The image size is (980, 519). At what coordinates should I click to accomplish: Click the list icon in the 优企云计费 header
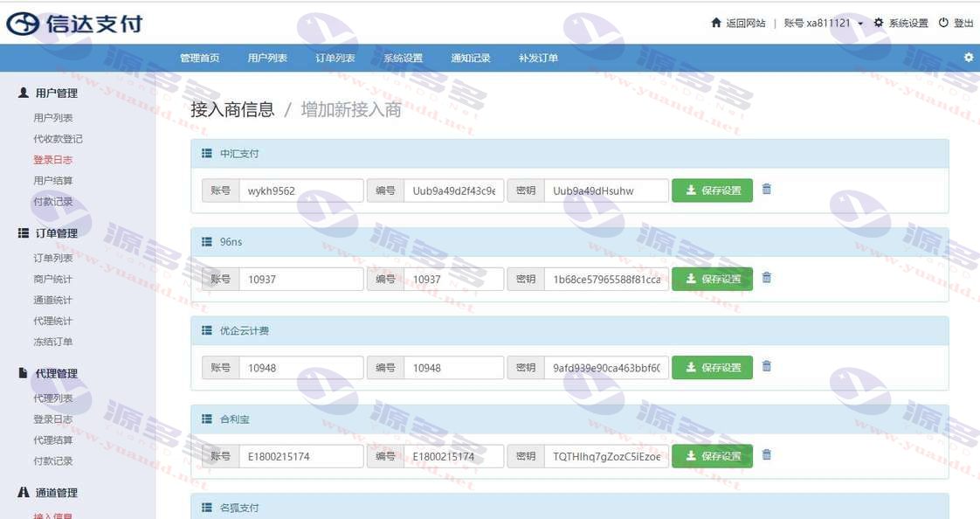click(x=207, y=330)
